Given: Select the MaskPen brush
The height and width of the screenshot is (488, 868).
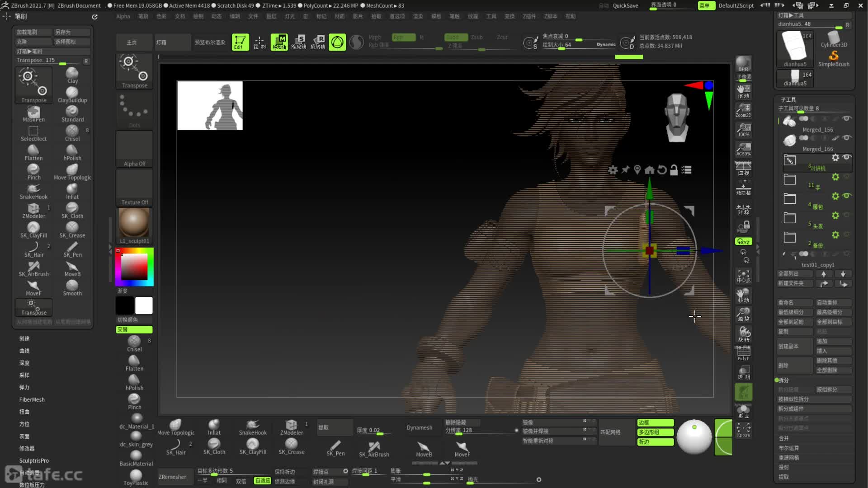Looking at the screenshot, I should 33,114.
